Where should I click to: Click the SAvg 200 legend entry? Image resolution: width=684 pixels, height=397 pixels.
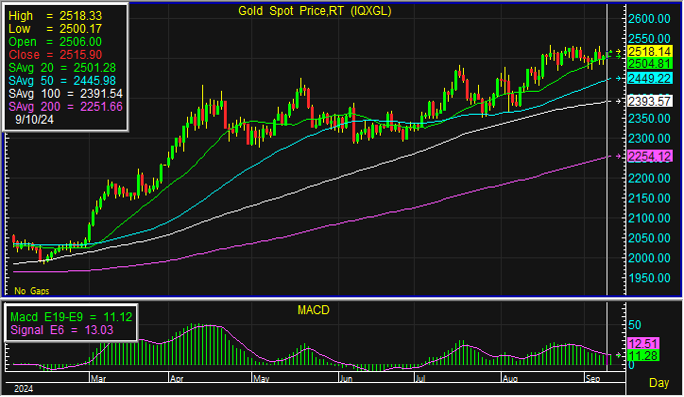(65, 106)
